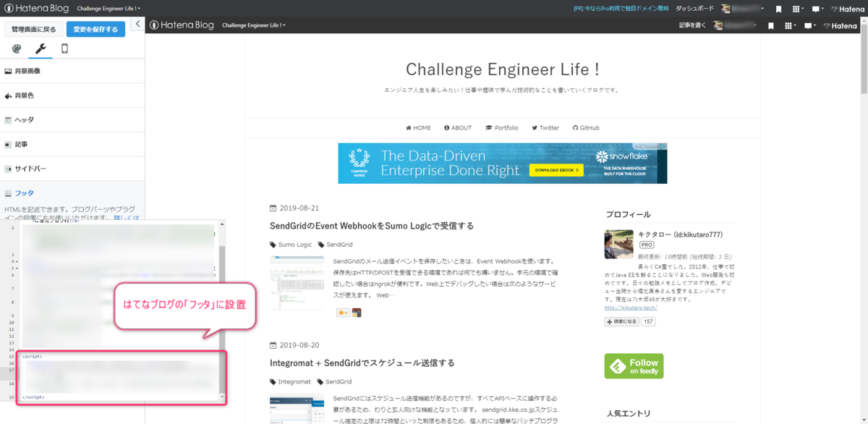The height and width of the screenshot is (424, 868).
Task: Expand the 背景画像 section
Action: (72, 71)
